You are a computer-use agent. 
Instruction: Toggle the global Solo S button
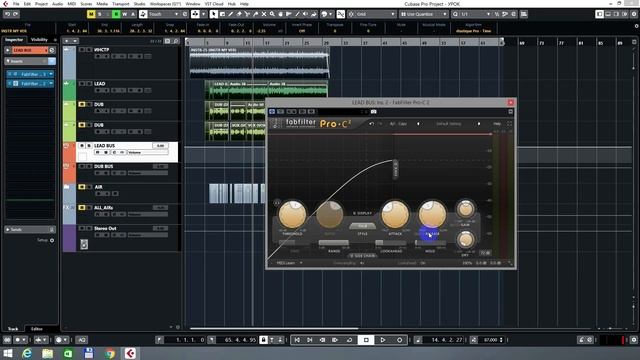coord(99,14)
